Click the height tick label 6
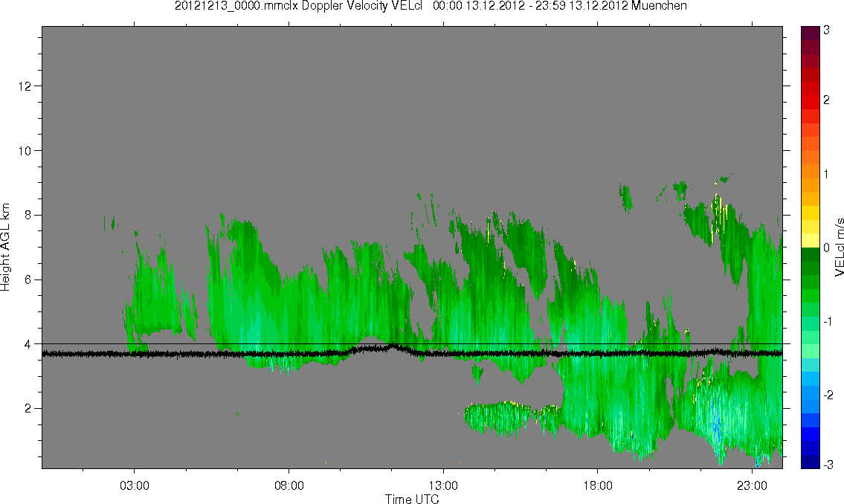This screenshot has height=504, width=844. [28, 280]
